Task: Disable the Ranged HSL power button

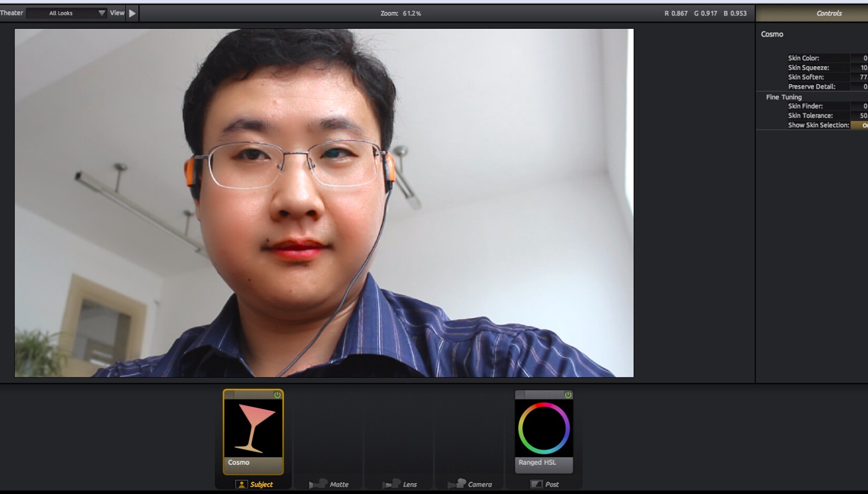Action: 568,395
